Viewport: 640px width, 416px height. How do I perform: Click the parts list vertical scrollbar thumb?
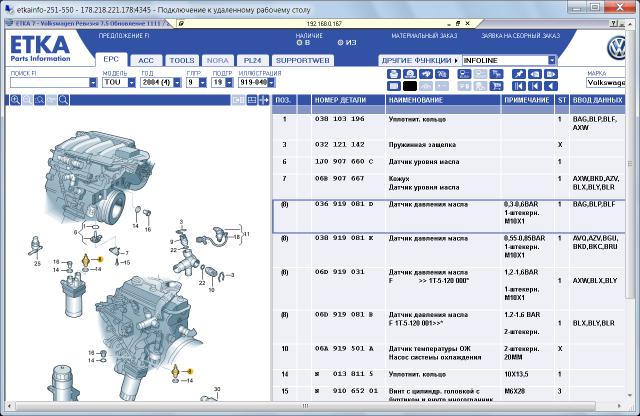point(629,164)
